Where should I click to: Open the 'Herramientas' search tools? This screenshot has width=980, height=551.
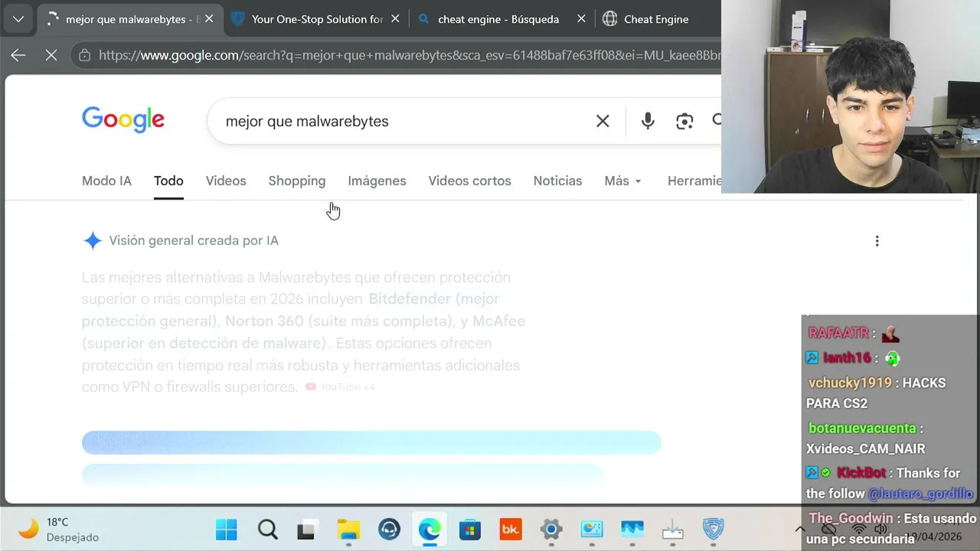[694, 181]
